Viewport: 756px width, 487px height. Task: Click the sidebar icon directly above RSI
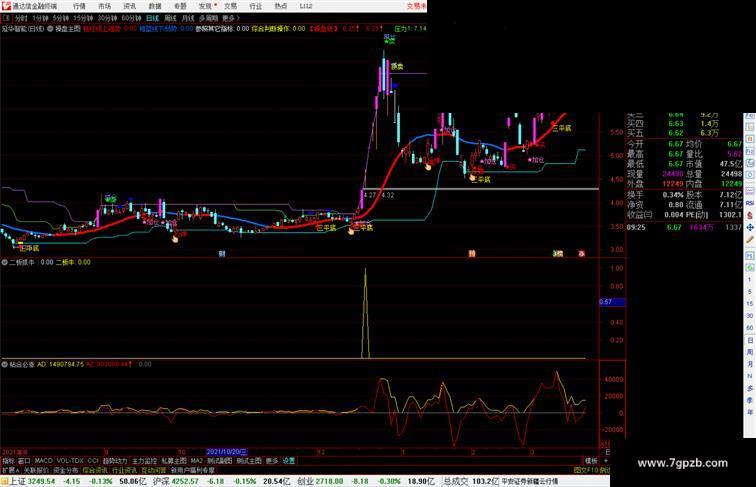tap(750, 191)
